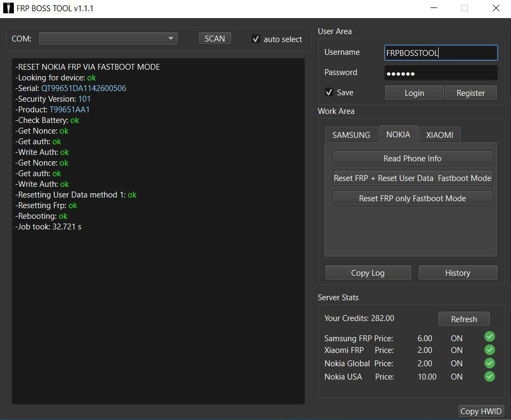Click the Login button
511x420 pixels.
414,93
